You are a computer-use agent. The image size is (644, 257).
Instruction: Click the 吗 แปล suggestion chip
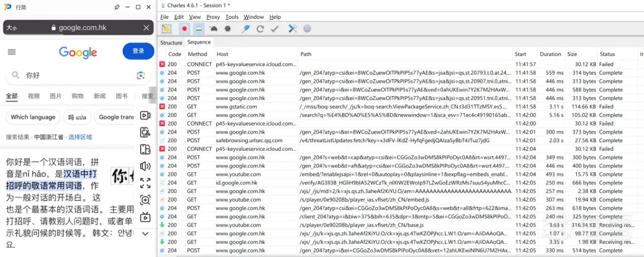click(x=78, y=117)
